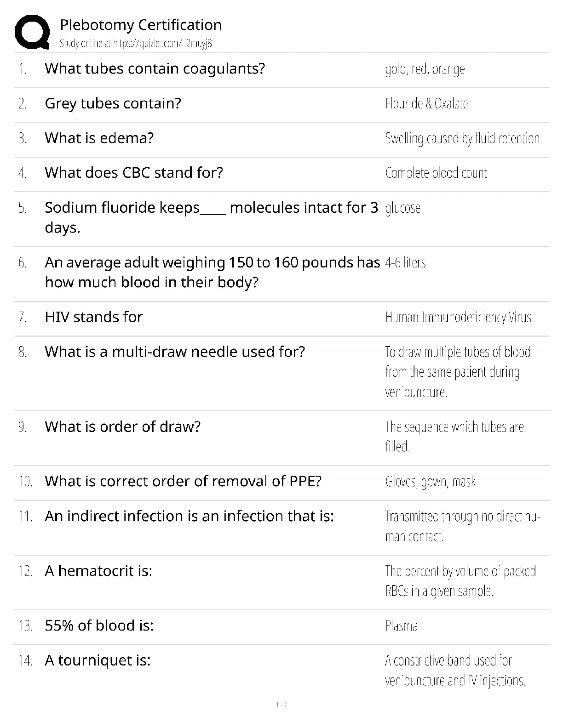Click the 'Plasma' answer text
This screenshot has height=728, width=563.
point(402,626)
